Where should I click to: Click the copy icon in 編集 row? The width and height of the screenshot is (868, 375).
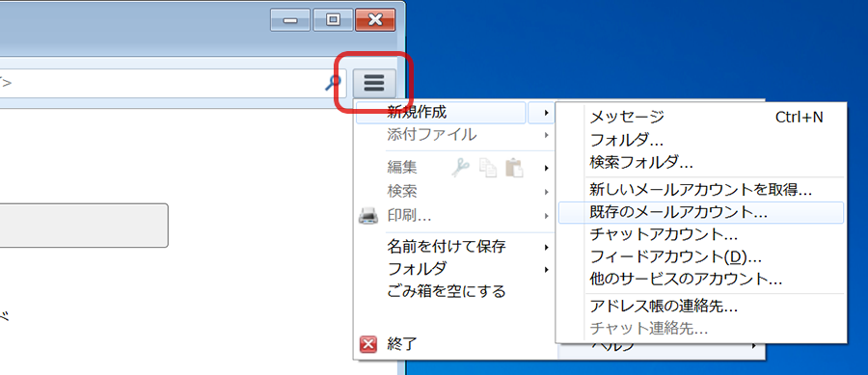click(x=488, y=168)
